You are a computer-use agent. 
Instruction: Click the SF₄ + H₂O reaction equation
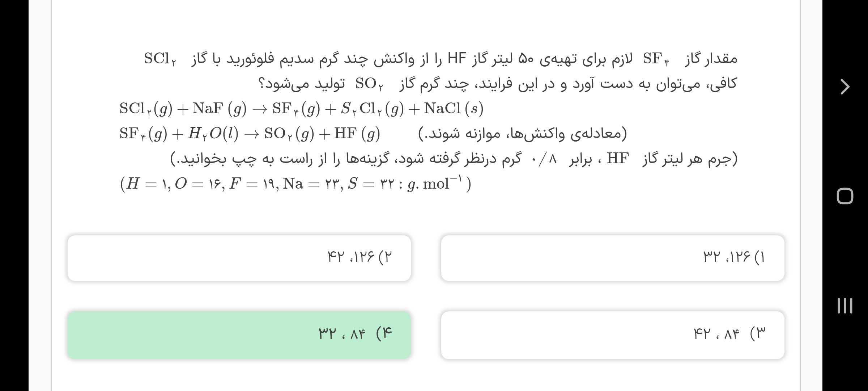[x=250, y=134]
